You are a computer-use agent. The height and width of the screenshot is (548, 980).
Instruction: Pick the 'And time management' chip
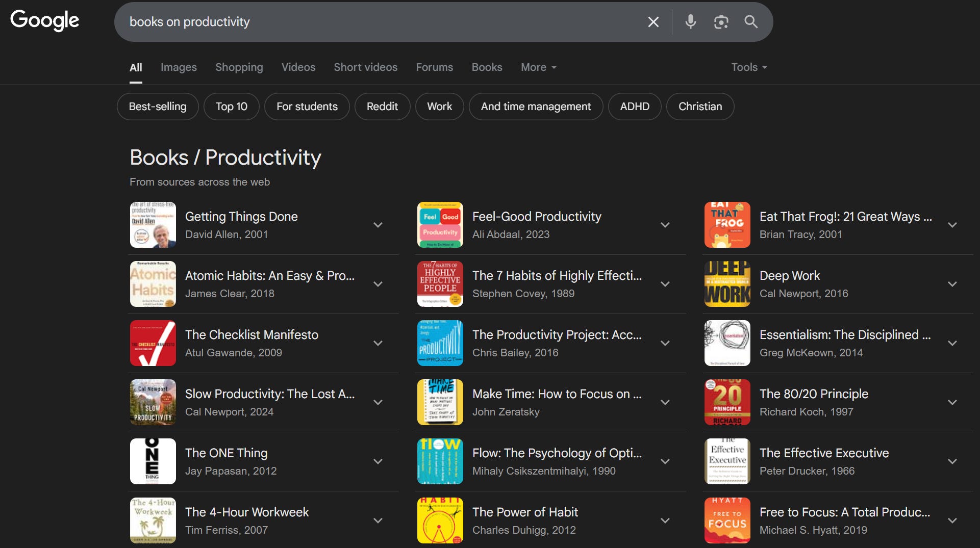pyautogui.click(x=536, y=107)
